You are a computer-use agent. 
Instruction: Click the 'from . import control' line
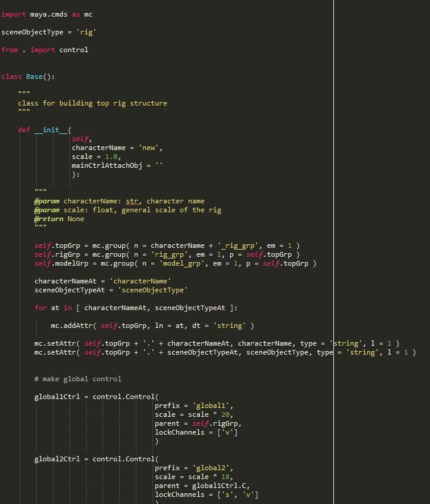click(x=44, y=50)
